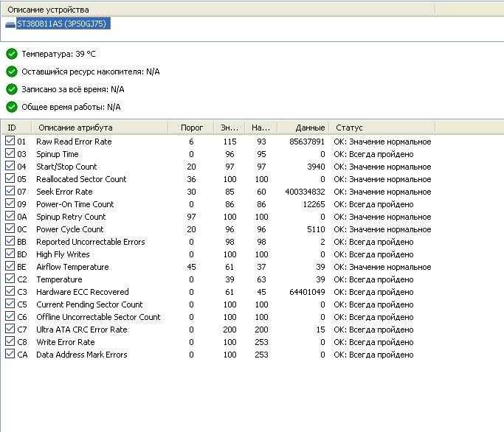Toggle checkbox for C6 Offline Uncorrectable Sector Count
Image resolution: width=504 pixels, height=432 pixels.
[10, 316]
